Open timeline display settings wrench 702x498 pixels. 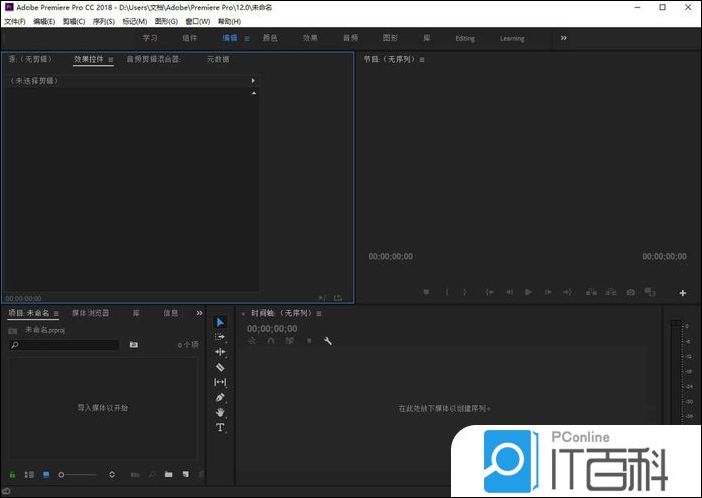[328, 341]
